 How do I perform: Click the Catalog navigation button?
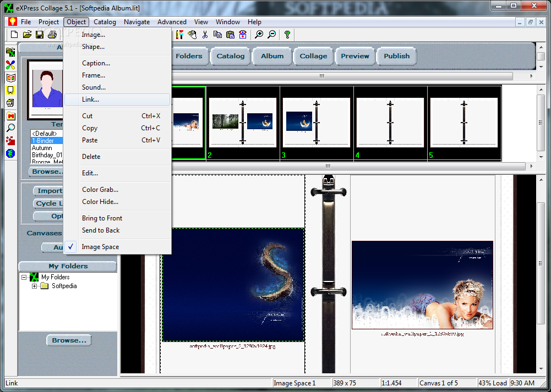(x=231, y=56)
